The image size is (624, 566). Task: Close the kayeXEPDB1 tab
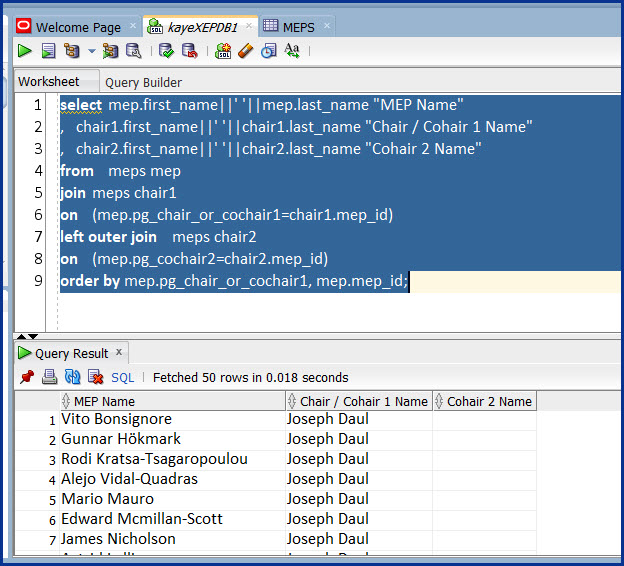click(249, 26)
